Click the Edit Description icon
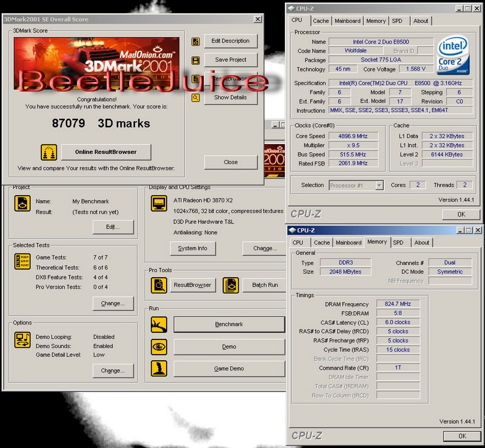The image size is (485, 448). (195, 41)
